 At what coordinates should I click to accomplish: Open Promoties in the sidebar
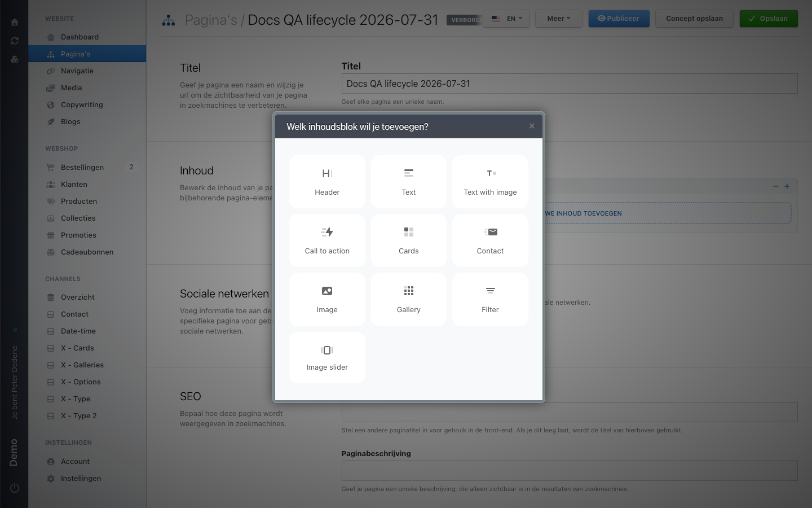coord(87,235)
